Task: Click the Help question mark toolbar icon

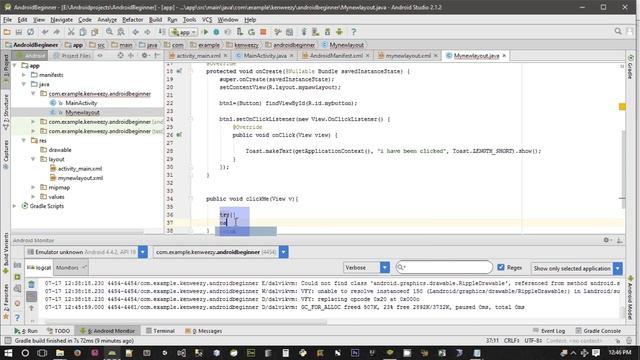Action: (x=354, y=32)
